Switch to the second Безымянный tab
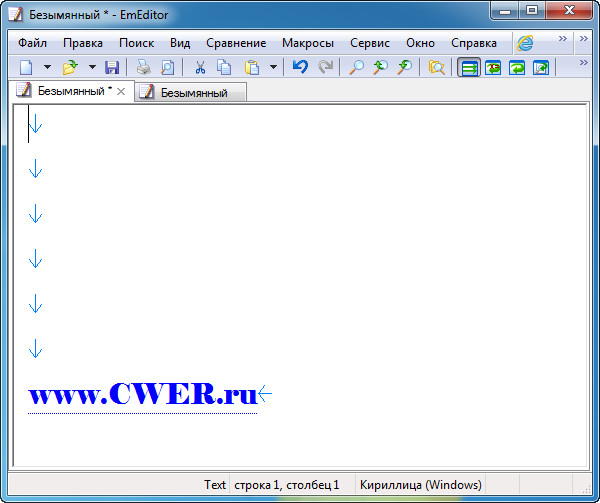 tap(191, 93)
